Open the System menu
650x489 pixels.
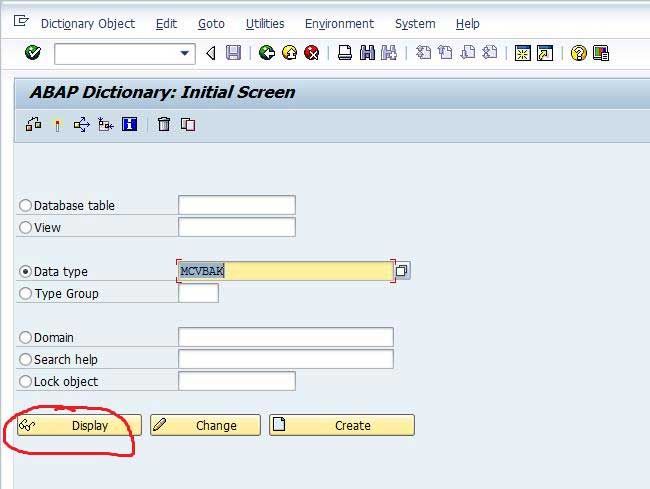[415, 24]
